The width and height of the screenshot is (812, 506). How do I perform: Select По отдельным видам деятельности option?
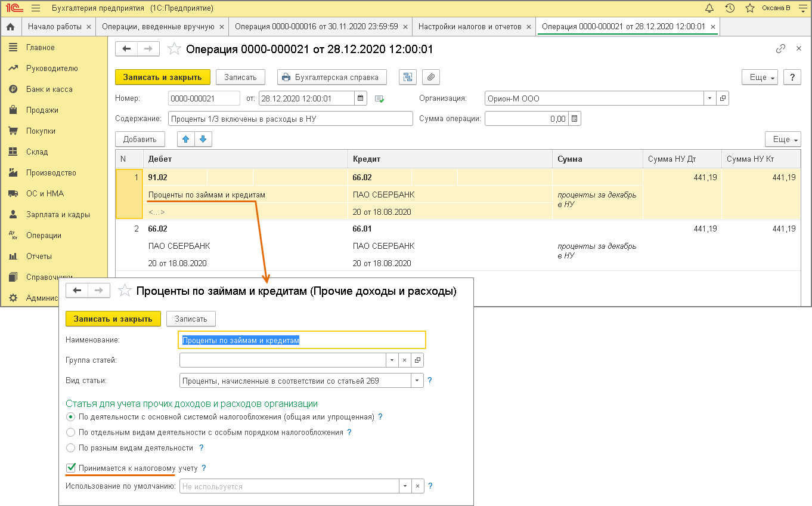[x=70, y=432]
